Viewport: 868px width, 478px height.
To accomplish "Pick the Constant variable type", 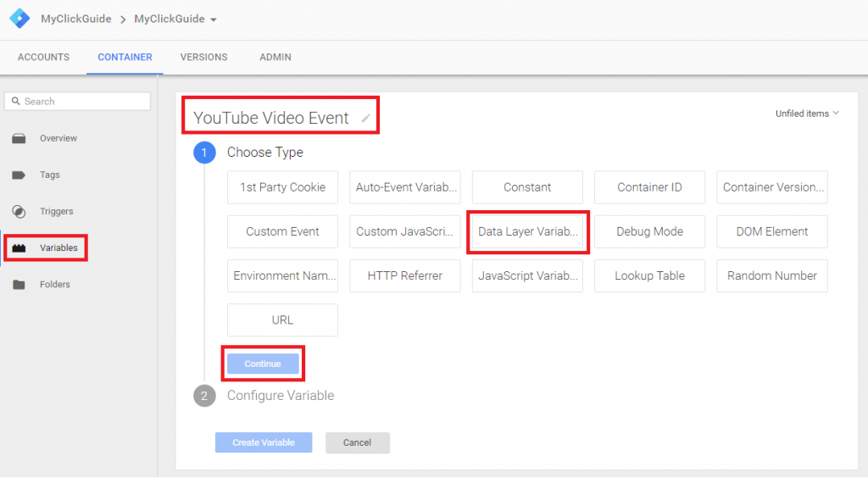I will click(x=527, y=187).
